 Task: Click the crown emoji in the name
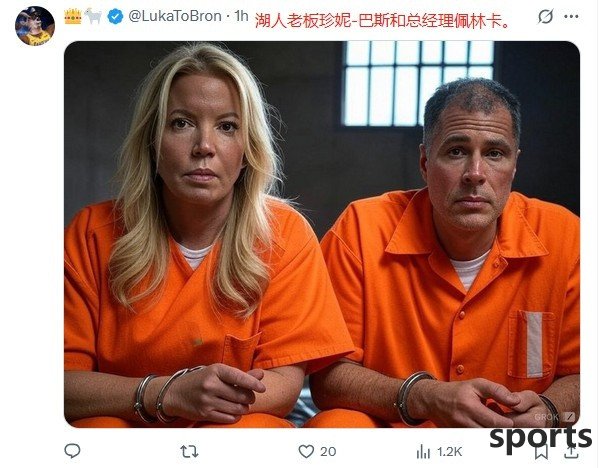click(x=73, y=17)
